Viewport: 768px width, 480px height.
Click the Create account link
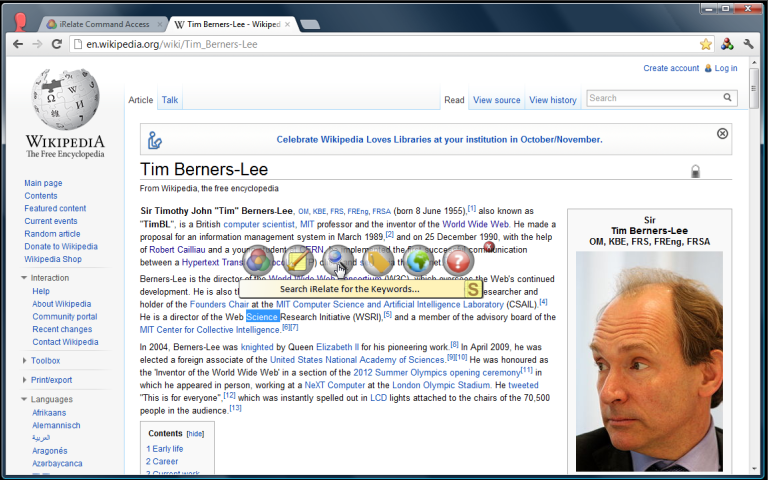[x=671, y=68]
